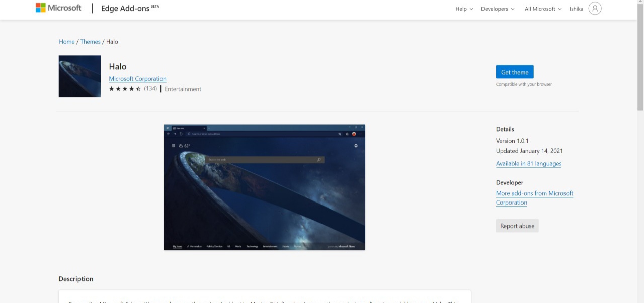The width and height of the screenshot is (644, 303).
Task: Open the Ishika account avatar icon
Action: (595, 9)
